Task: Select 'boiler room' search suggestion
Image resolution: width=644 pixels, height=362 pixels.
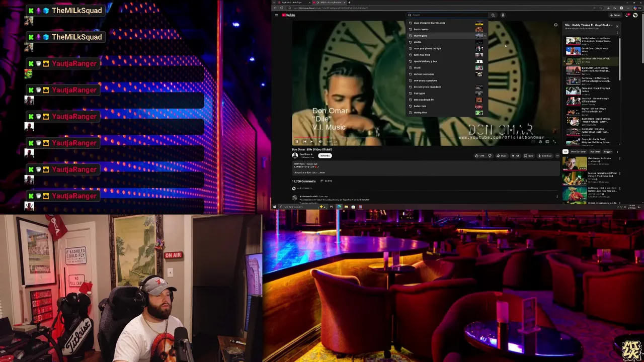Action: [446, 106]
